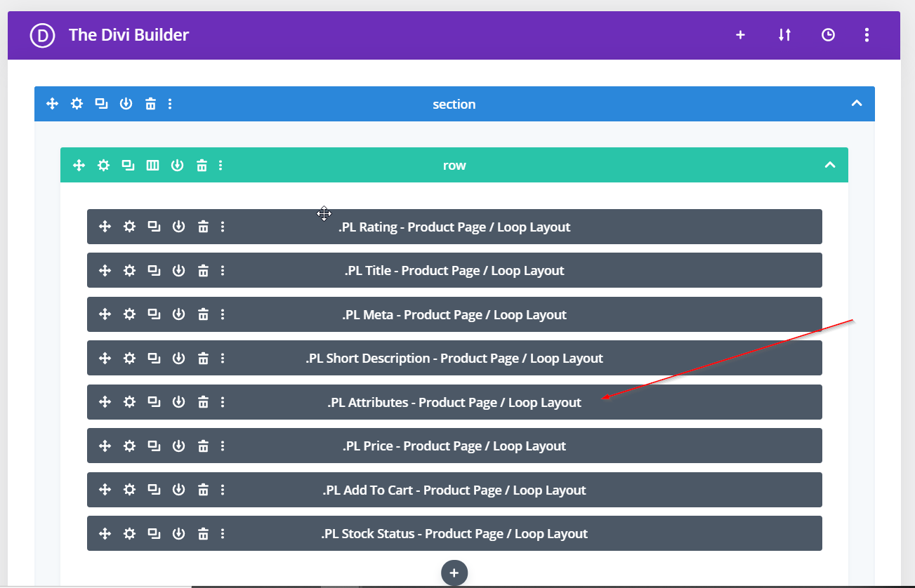Collapse the row using its chevron
This screenshot has height=588, width=915.
click(x=829, y=166)
